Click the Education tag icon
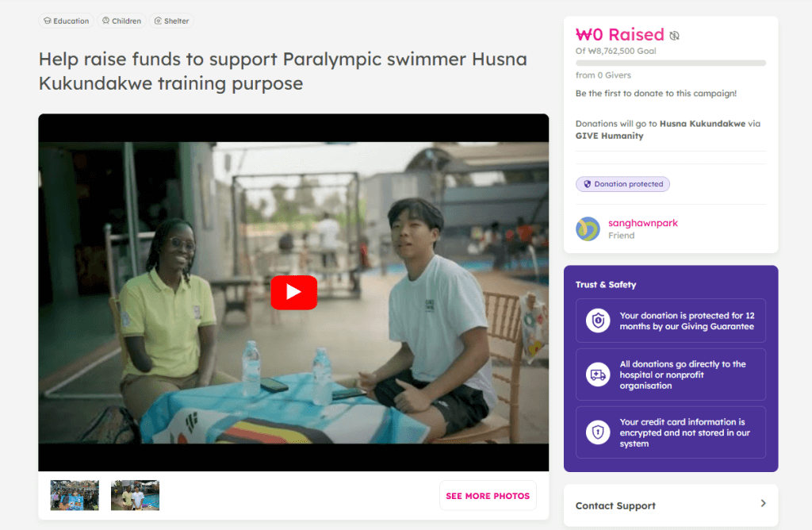The image size is (812, 530). (47, 21)
